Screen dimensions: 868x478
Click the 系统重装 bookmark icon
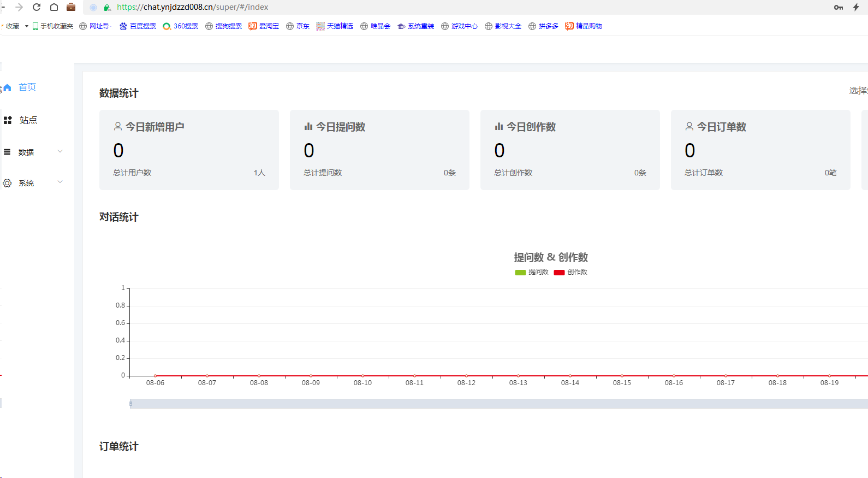coord(401,26)
